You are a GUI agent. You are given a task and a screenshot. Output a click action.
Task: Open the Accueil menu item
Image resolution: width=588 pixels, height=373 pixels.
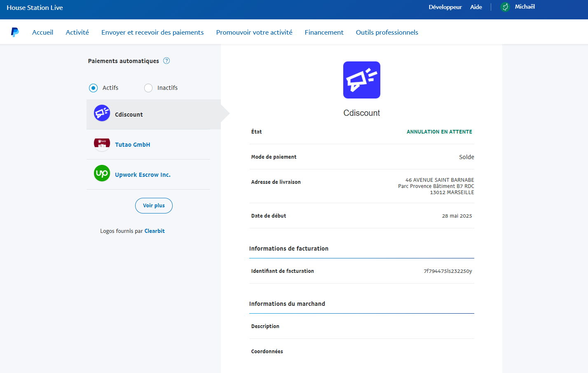coord(43,32)
